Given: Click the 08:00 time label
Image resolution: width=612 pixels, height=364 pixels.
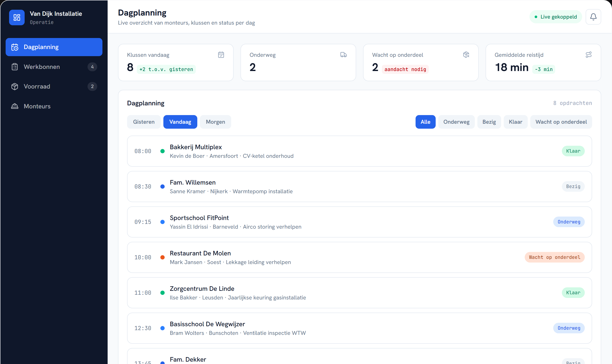Looking at the screenshot, I should [x=143, y=151].
